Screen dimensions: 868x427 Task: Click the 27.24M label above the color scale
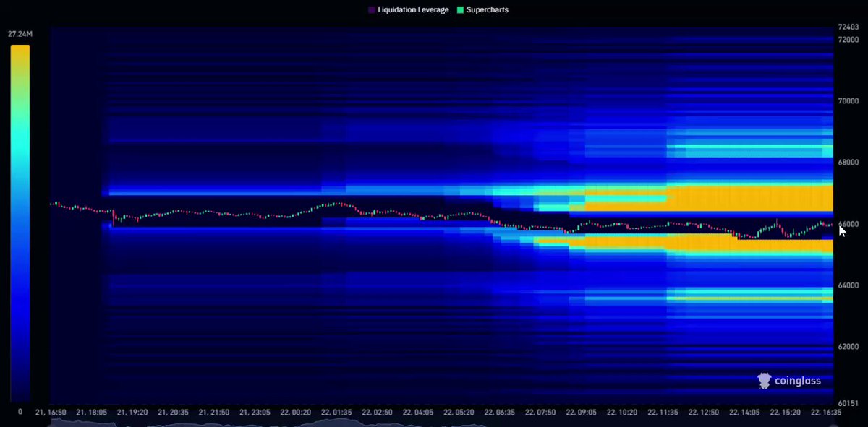pyautogui.click(x=20, y=34)
